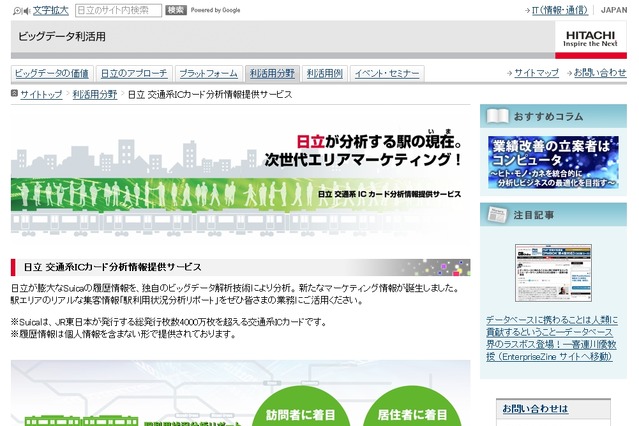Screen dimensions: 639x426
Task: Click the breadcrumb サイトトップ link
Action: (41, 95)
